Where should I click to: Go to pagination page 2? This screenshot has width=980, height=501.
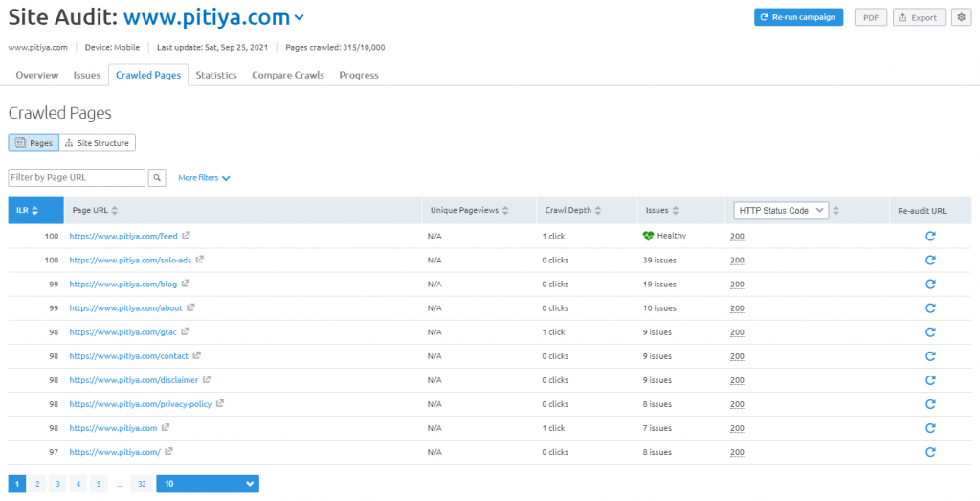pos(37,484)
